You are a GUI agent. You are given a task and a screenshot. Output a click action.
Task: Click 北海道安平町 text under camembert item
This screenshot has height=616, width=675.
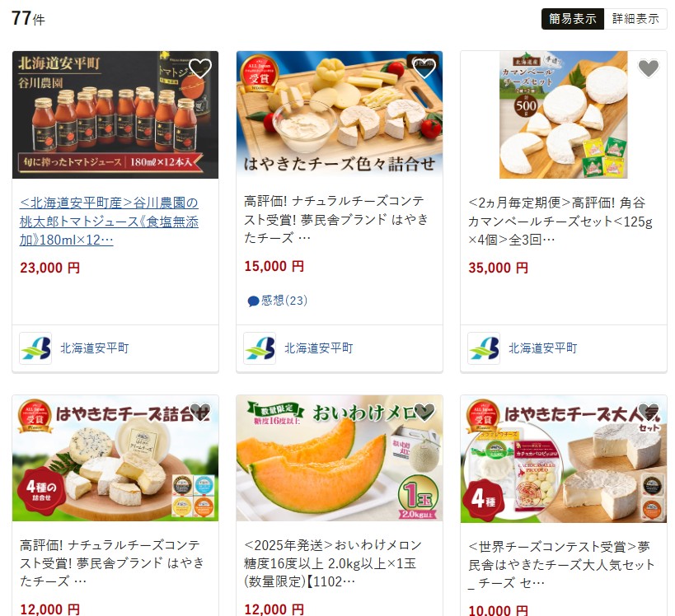click(x=543, y=348)
